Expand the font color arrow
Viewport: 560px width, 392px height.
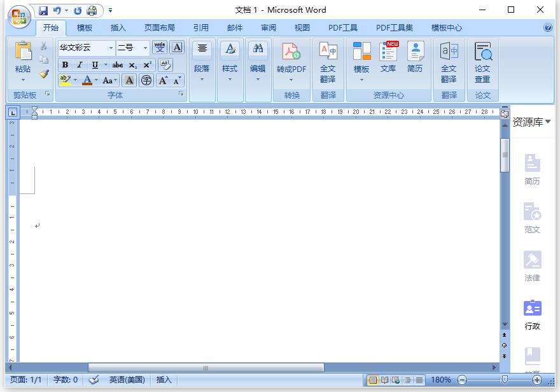tap(96, 80)
